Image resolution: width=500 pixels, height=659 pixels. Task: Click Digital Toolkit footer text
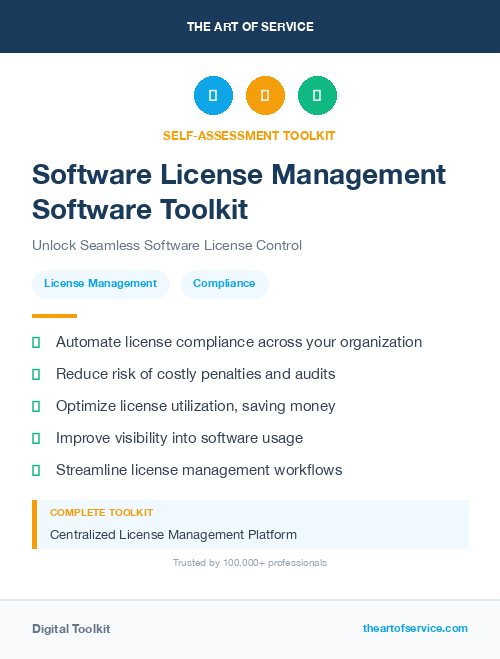(x=71, y=629)
